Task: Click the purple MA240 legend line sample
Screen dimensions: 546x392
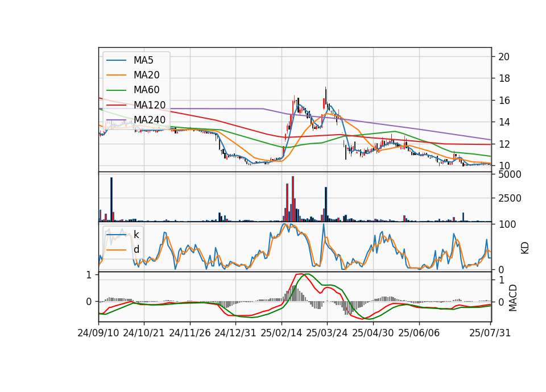Action: click(116, 120)
